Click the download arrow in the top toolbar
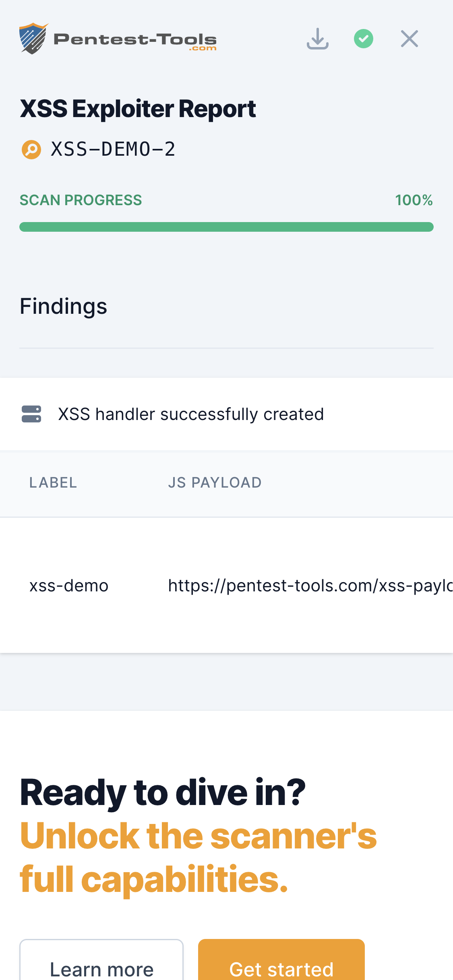Image resolution: width=453 pixels, height=980 pixels. 317,38
